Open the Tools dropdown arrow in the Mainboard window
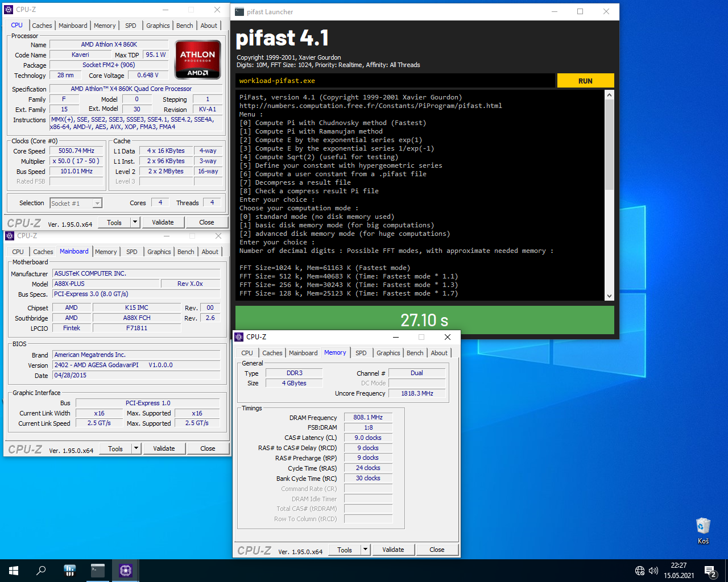728x582 pixels. [x=136, y=448]
